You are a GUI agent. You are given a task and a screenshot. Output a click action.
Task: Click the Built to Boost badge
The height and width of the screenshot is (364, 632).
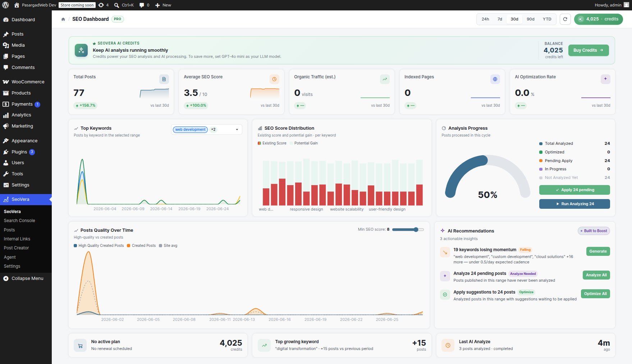click(594, 231)
